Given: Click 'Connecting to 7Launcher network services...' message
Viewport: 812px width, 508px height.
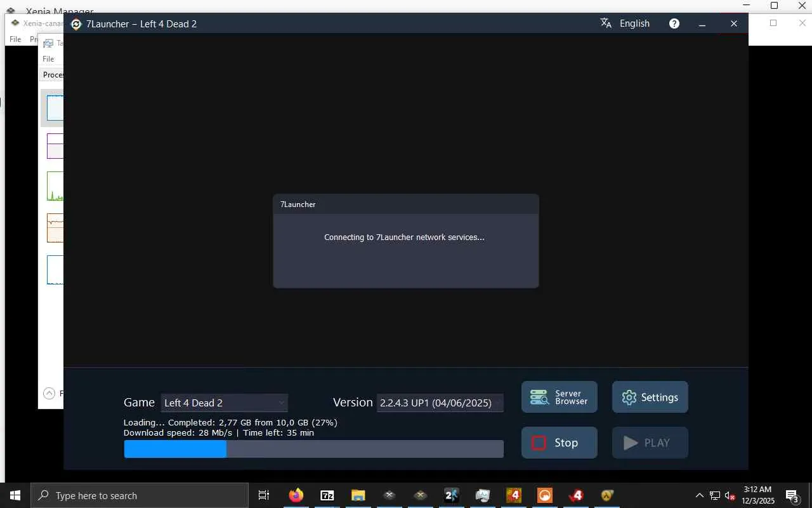Looking at the screenshot, I should pos(404,237).
